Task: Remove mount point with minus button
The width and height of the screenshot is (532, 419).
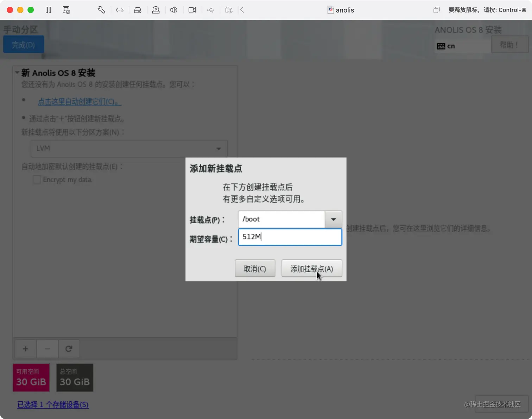Action: point(47,349)
